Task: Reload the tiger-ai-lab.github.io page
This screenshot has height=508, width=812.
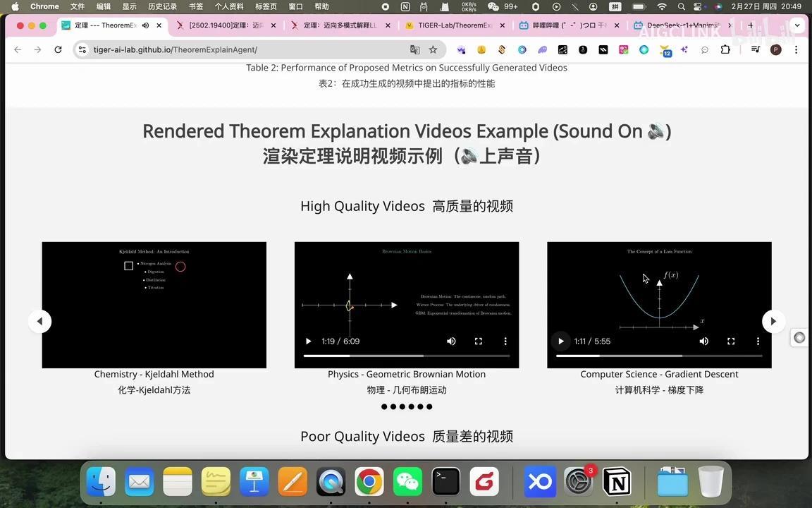Action: pyautogui.click(x=58, y=49)
